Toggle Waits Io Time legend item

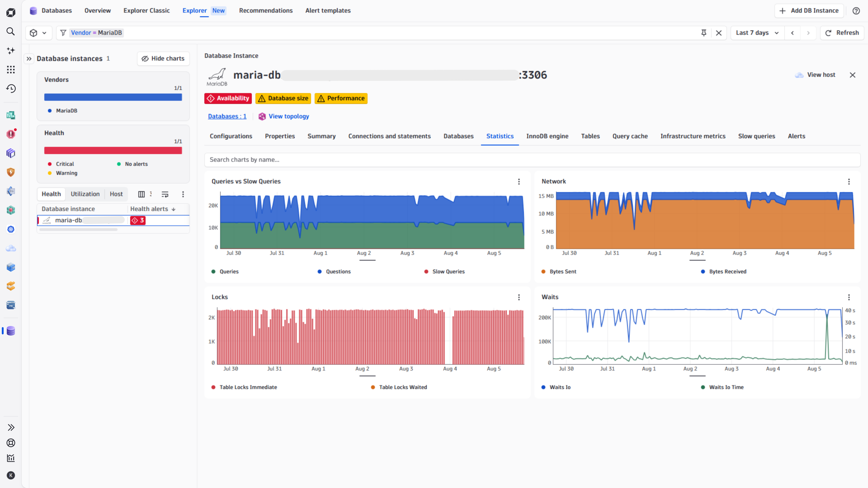pos(722,387)
